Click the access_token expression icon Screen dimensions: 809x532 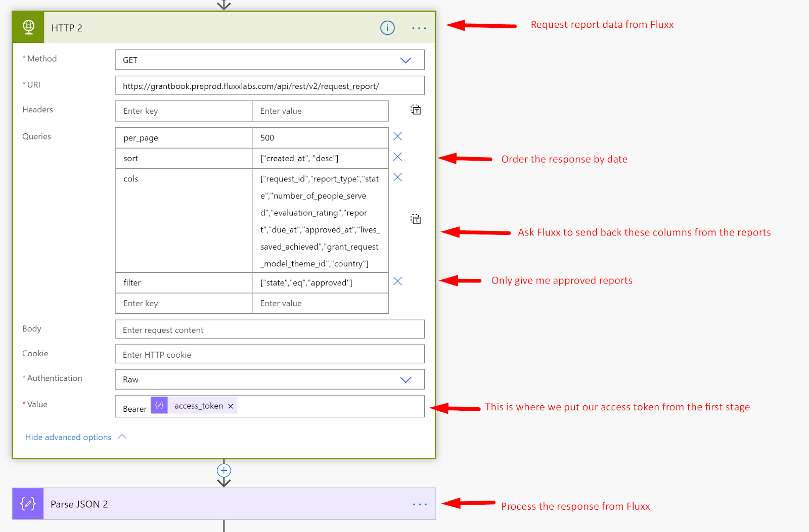click(159, 405)
